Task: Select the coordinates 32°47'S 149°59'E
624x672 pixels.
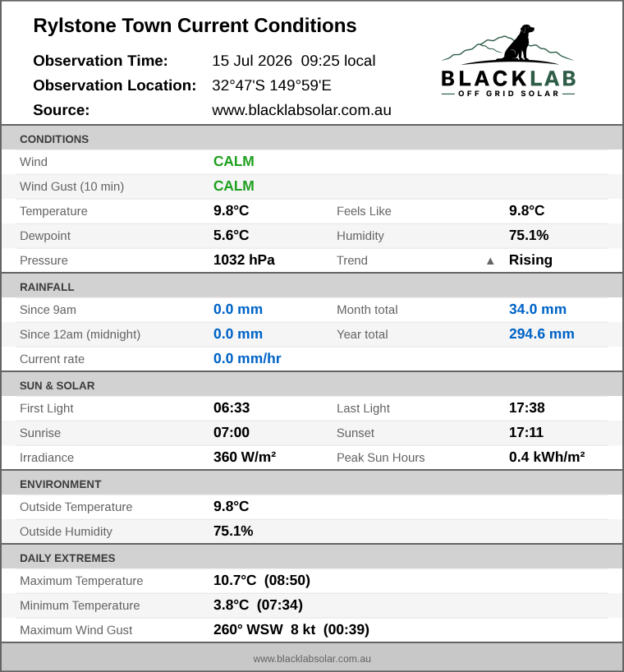Action: [x=272, y=85]
